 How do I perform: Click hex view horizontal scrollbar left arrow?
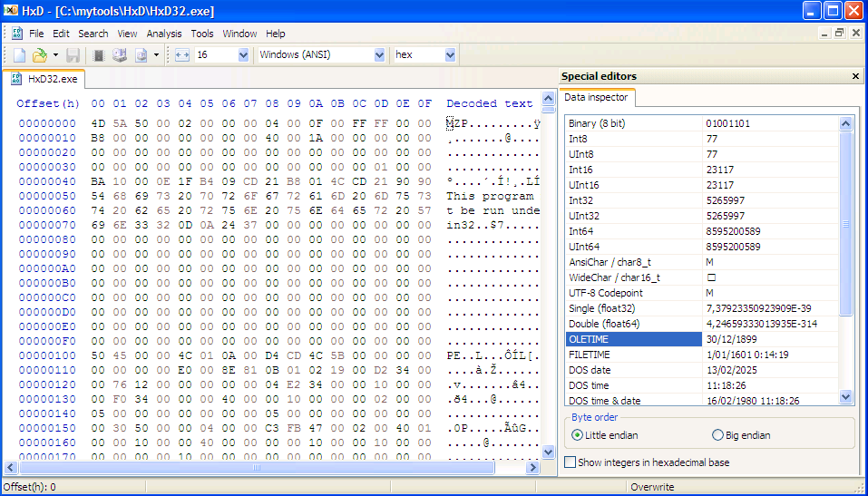9,468
